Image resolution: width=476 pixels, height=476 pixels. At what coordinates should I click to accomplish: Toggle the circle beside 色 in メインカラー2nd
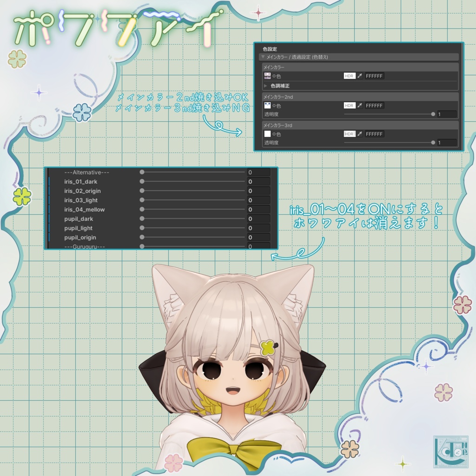[x=273, y=106]
